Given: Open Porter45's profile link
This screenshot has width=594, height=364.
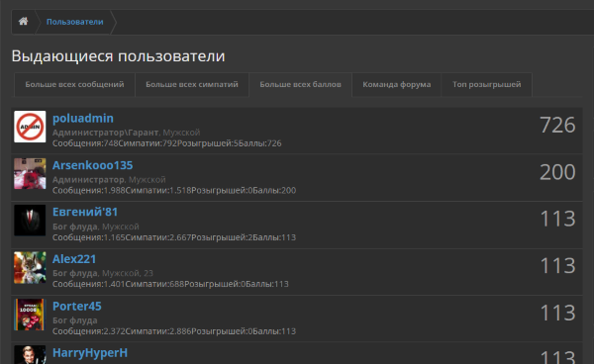Looking at the screenshot, I should coord(77,306).
